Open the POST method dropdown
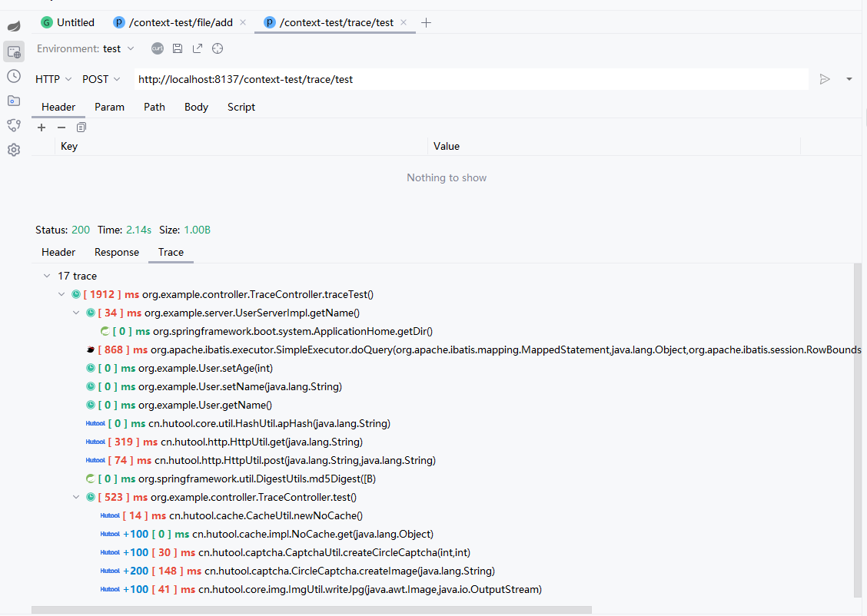Viewport: 867px width, 616px height. 101,79
